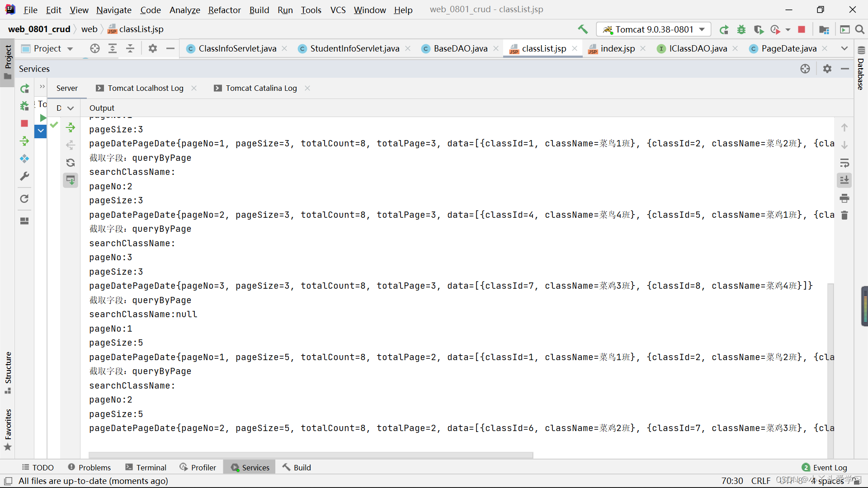This screenshot has height=488, width=868.
Task: Open Project panel settings gear
Action: (x=153, y=48)
